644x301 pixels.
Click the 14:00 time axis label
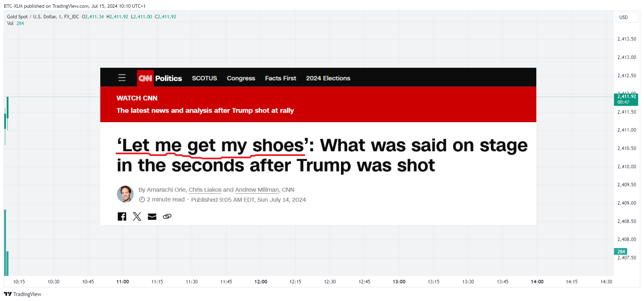pyautogui.click(x=537, y=282)
